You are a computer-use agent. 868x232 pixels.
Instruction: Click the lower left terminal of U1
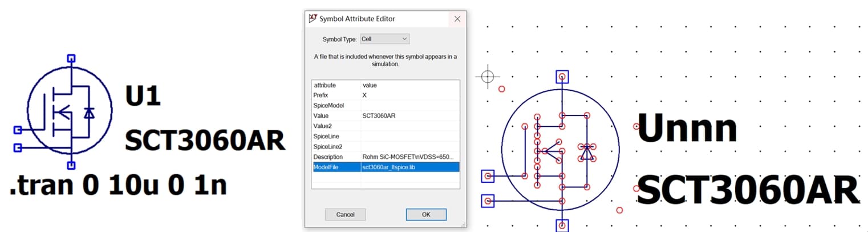click(x=17, y=148)
